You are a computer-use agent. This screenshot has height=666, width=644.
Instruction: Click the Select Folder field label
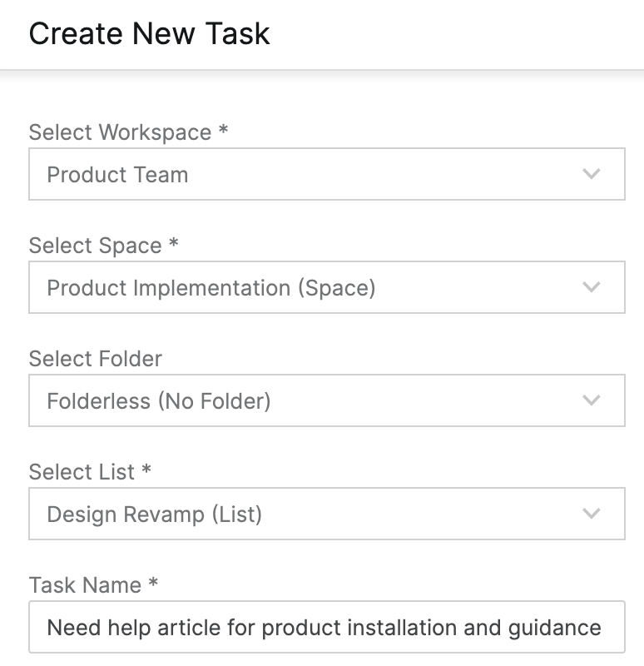pos(96,359)
